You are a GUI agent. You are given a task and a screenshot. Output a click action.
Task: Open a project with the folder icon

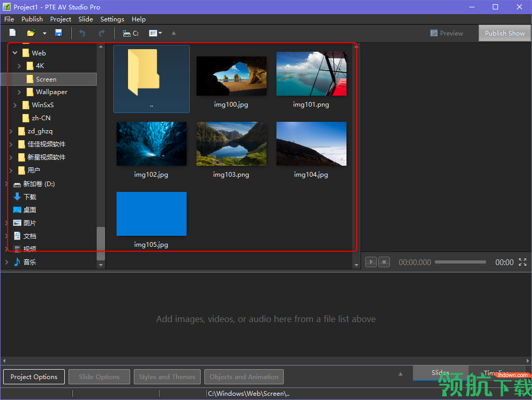[x=31, y=33]
